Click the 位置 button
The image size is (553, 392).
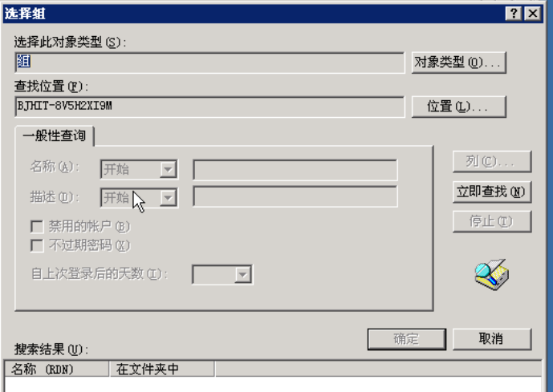coord(458,107)
